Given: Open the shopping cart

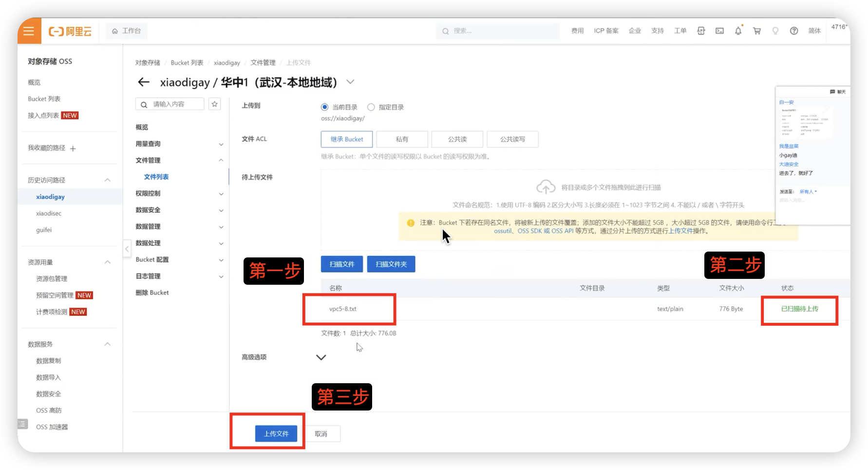Looking at the screenshot, I should click(x=756, y=31).
